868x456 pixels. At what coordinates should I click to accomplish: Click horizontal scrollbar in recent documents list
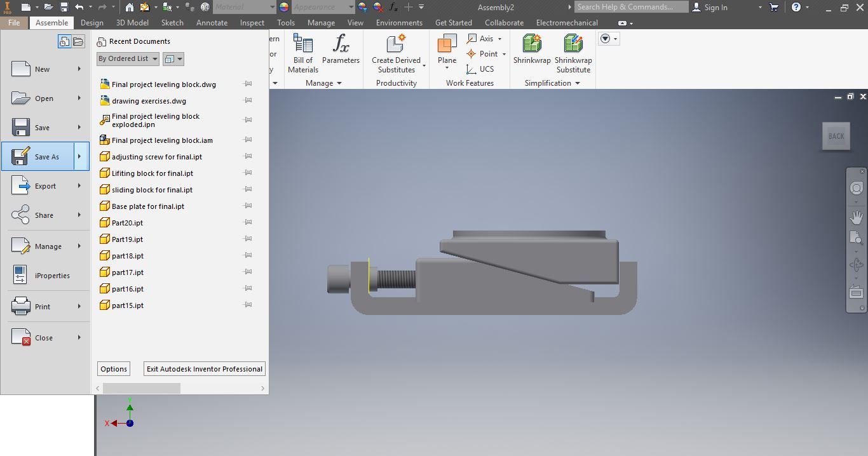tap(142, 387)
